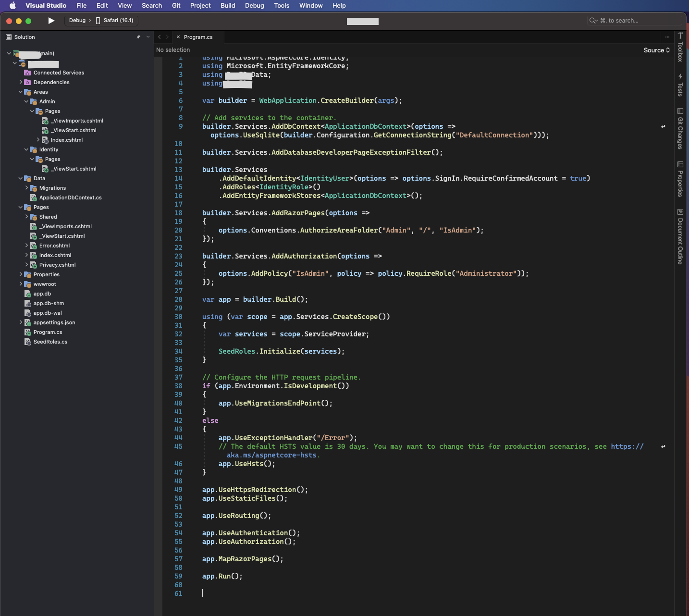Pin the Solution panel
The height and width of the screenshot is (616, 689).
click(x=138, y=37)
